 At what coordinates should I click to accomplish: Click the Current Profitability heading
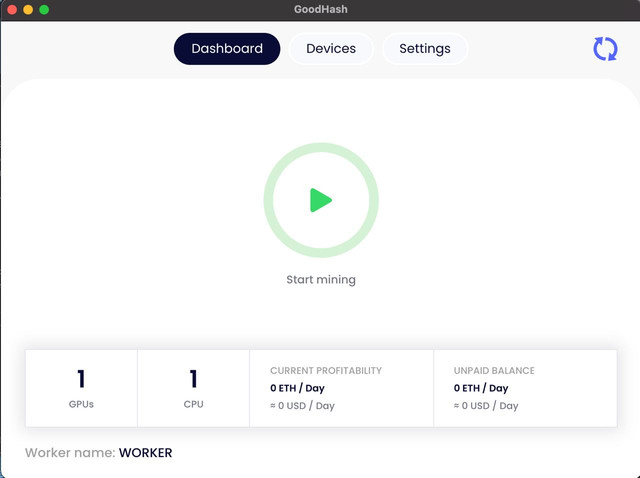tap(326, 371)
